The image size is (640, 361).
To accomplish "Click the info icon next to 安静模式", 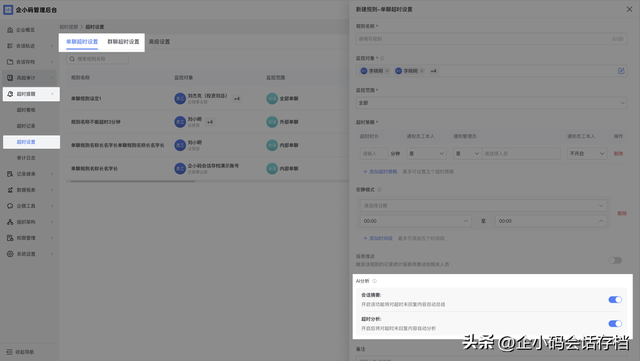I will pyautogui.click(x=379, y=189).
